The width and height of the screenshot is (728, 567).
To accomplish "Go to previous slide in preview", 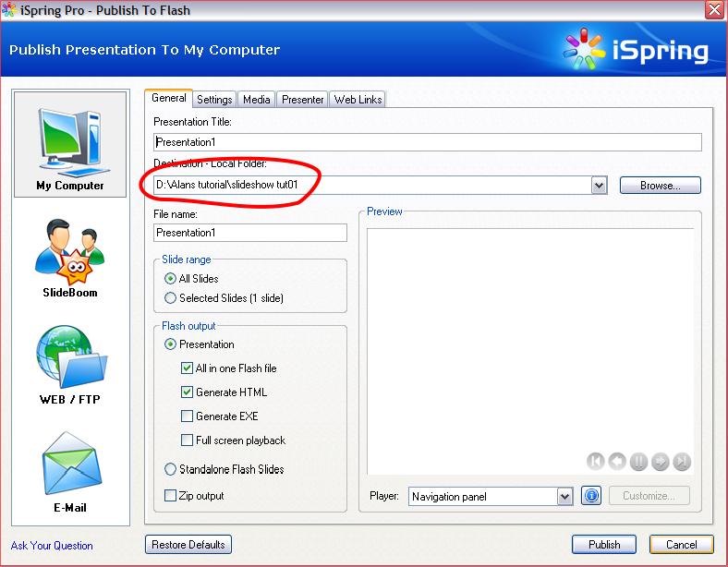I will coord(617,461).
